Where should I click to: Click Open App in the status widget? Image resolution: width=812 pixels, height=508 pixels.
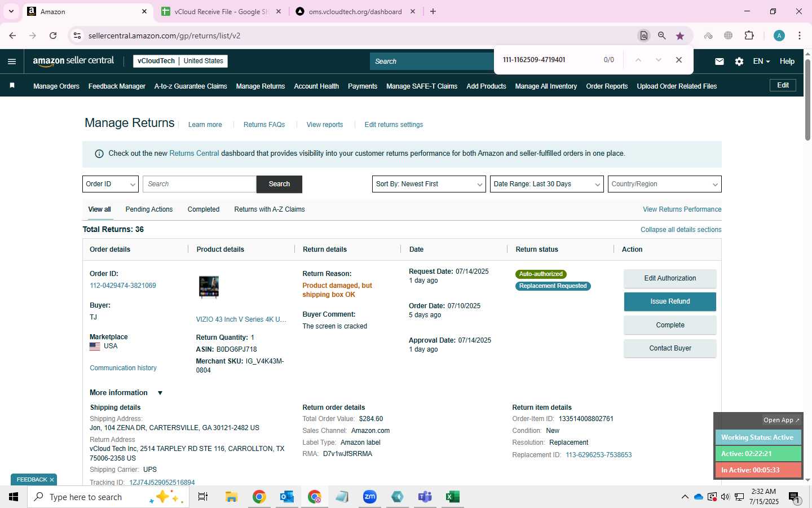(781, 420)
